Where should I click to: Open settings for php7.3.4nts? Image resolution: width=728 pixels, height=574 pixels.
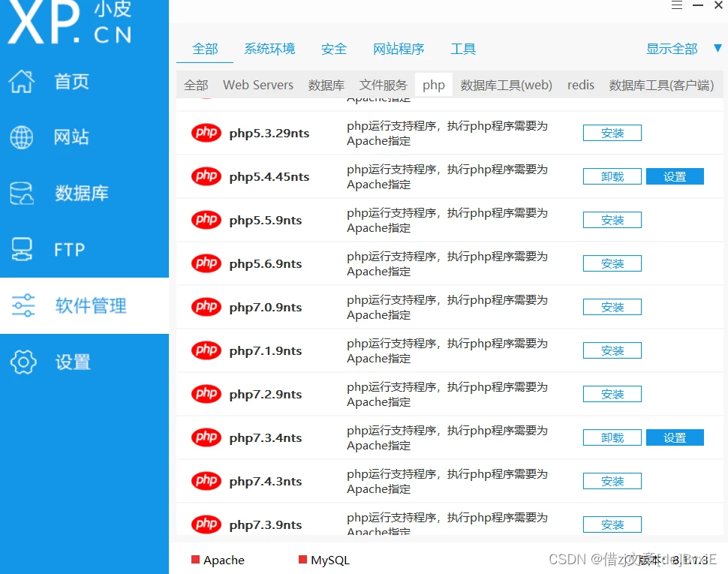click(675, 437)
